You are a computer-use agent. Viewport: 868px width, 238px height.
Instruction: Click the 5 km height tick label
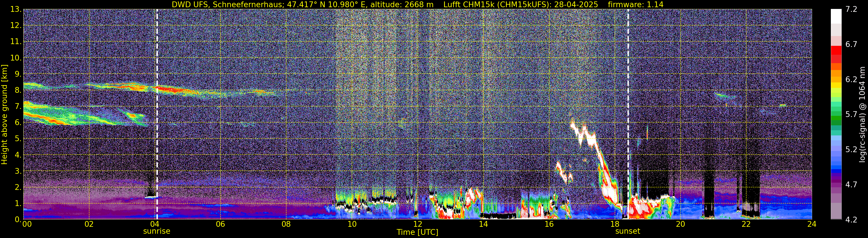coord(18,139)
